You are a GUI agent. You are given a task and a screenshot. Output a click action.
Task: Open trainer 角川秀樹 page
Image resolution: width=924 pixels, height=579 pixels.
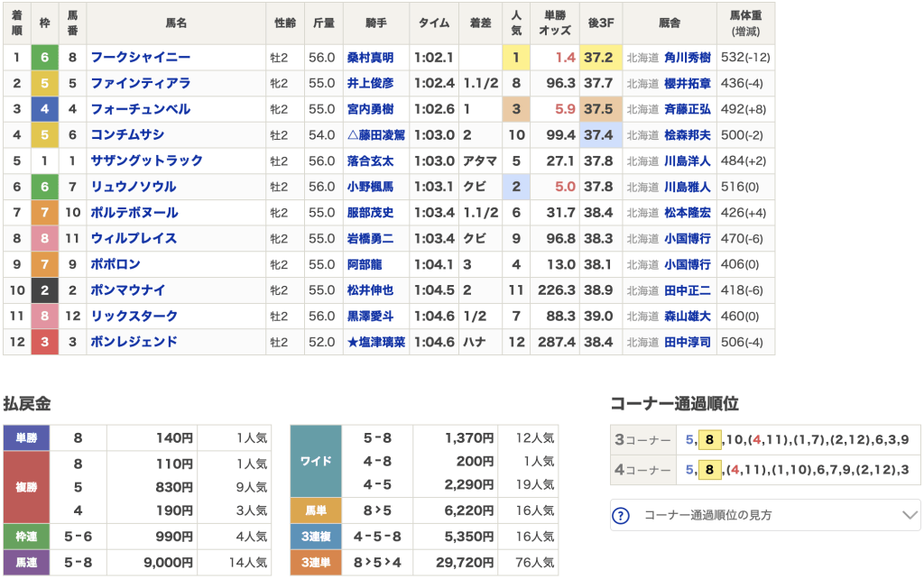point(688,58)
